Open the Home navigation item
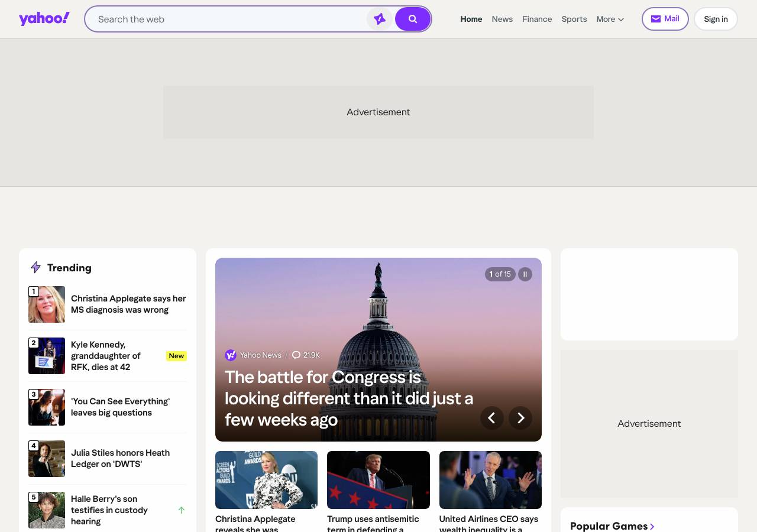The image size is (757, 532). pos(471,19)
